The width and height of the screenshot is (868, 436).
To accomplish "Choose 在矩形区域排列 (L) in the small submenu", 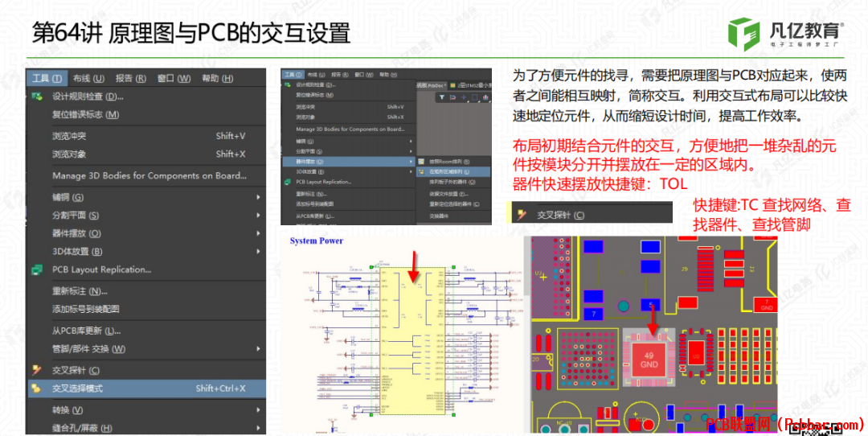I will pyautogui.click(x=453, y=171).
